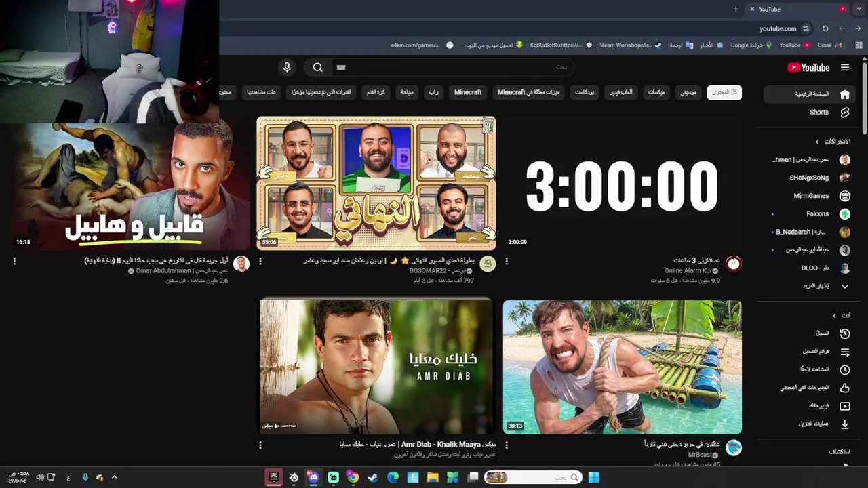Open the subscriptions (الاشتراكات) section header
Image resolution: width=868 pixels, height=488 pixels.
(x=833, y=142)
